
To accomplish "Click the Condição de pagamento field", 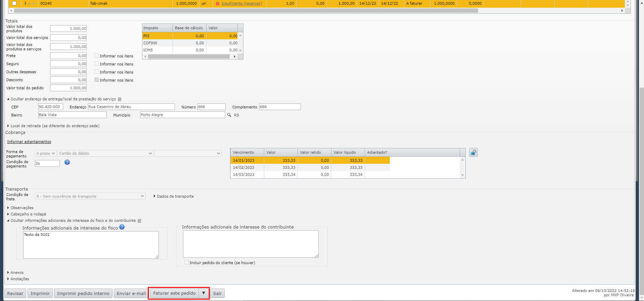I will [47, 163].
